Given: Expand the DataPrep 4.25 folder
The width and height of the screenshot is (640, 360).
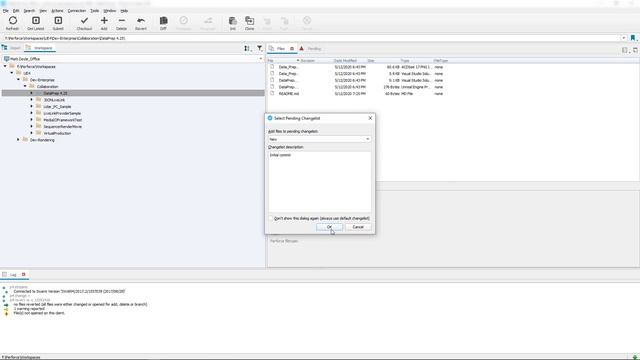Looking at the screenshot, I should [31, 93].
